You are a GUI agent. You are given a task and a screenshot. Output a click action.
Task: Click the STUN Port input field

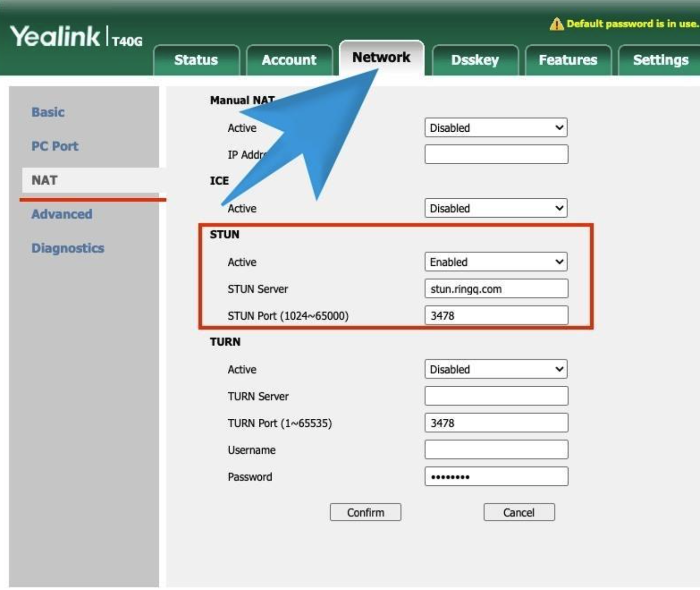point(496,315)
